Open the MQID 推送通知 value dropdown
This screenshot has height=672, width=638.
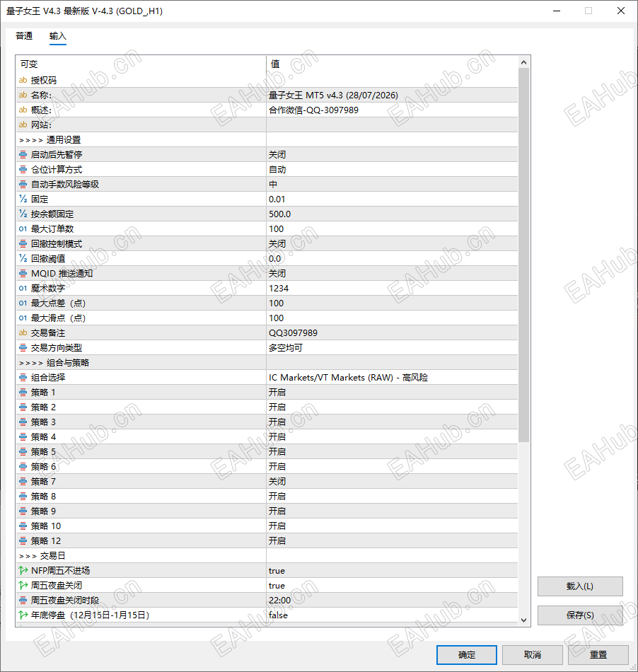click(x=392, y=274)
